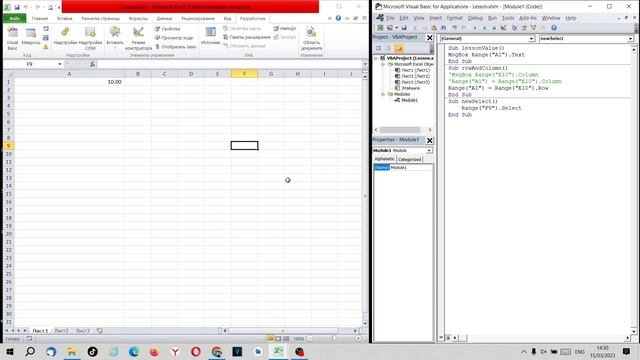This screenshot has width=640, height=360.
Task: Collapse the Modules folder node
Action: 383,94
